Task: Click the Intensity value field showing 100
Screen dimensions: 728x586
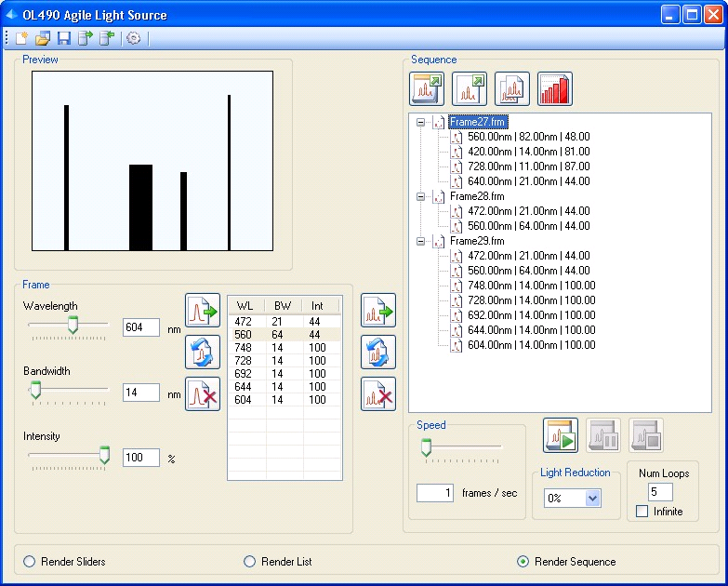Action: click(141, 458)
